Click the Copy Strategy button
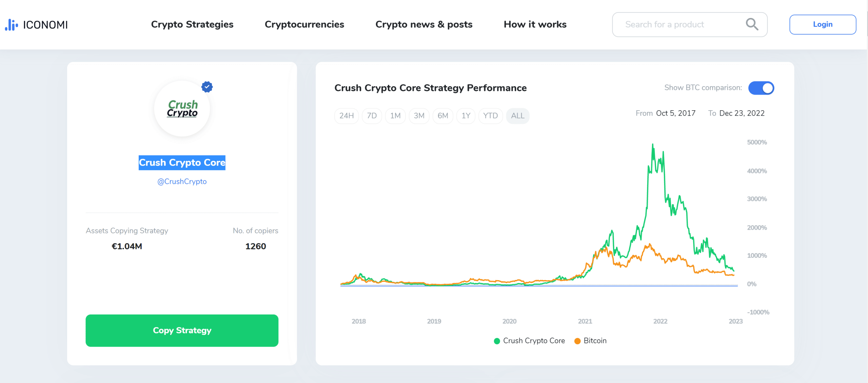Screen dimensions: 868x383 tap(182, 330)
